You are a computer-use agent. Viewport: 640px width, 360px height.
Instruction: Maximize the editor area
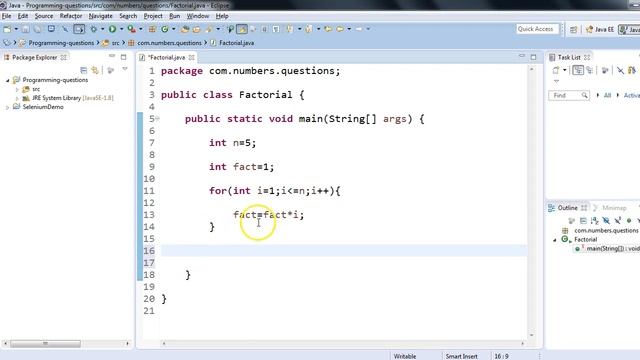coord(533,57)
